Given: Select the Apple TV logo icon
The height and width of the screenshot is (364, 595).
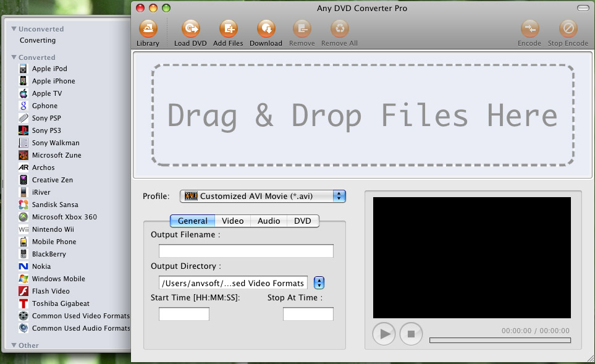Looking at the screenshot, I should pyautogui.click(x=23, y=93).
